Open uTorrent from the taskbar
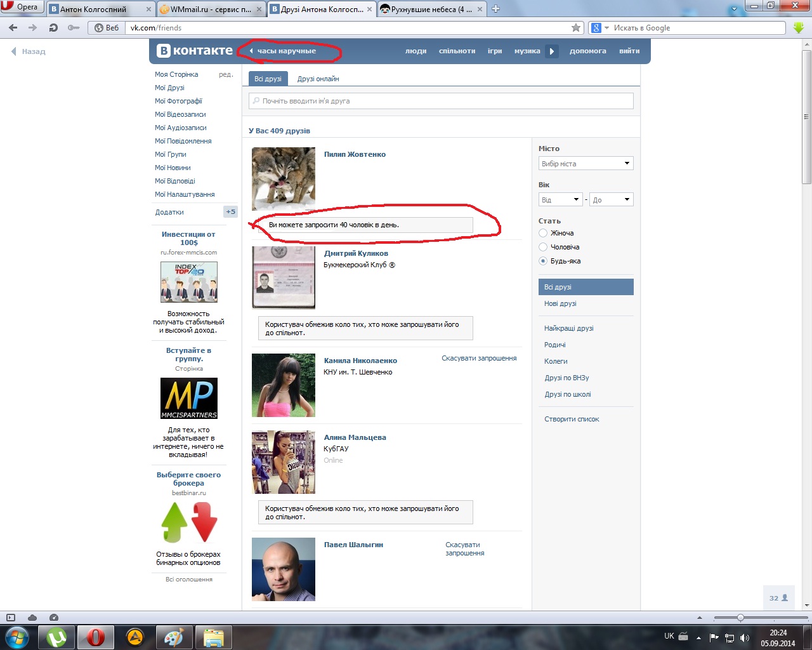Image resolution: width=812 pixels, height=650 pixels. [57, 637]
